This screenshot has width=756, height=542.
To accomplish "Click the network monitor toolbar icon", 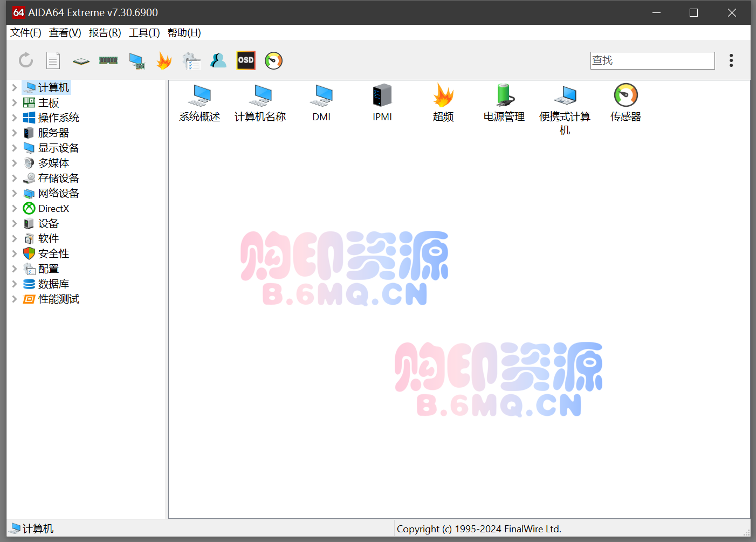I will (x=137, y=61).
